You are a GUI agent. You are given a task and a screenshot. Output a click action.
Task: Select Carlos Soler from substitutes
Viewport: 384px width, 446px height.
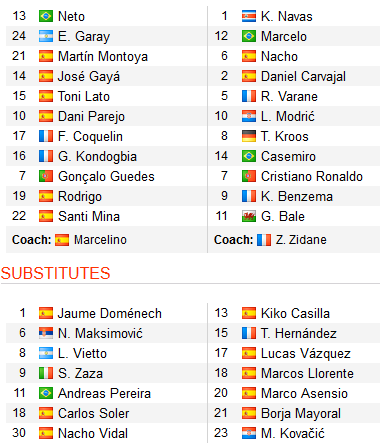click(93, 413)
